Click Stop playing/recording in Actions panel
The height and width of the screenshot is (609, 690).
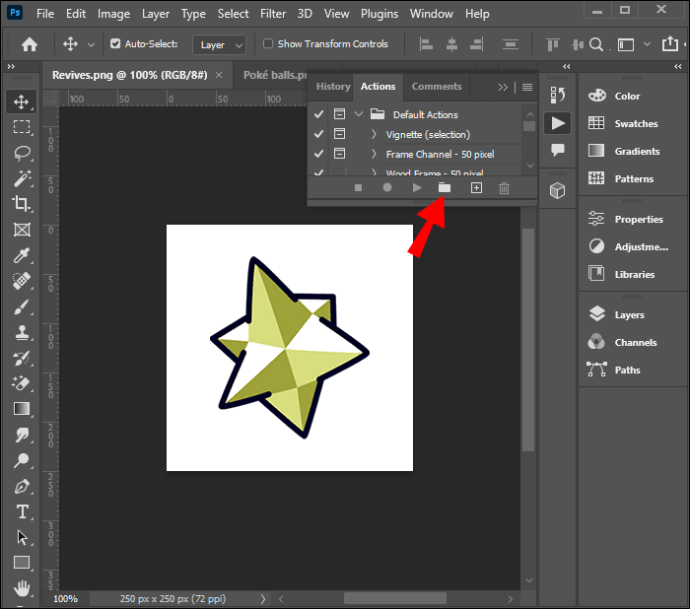[358, 188]
